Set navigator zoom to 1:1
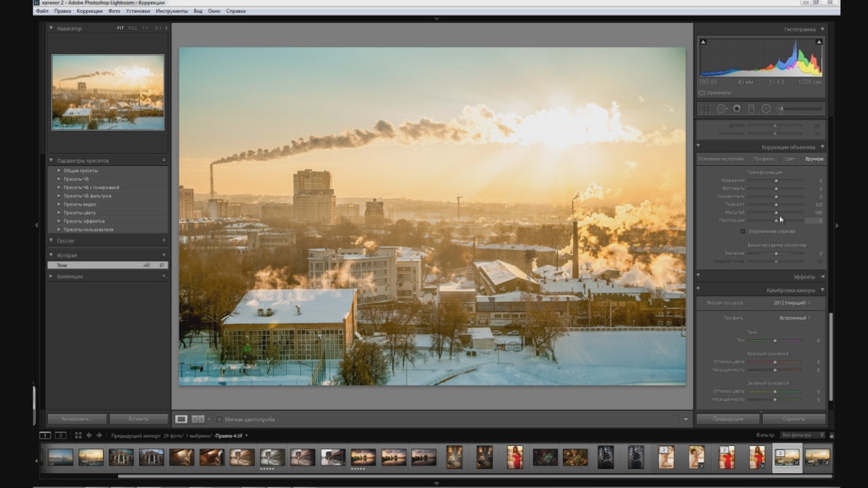Viewport: 868px width, 488px height. coord(145,28)
